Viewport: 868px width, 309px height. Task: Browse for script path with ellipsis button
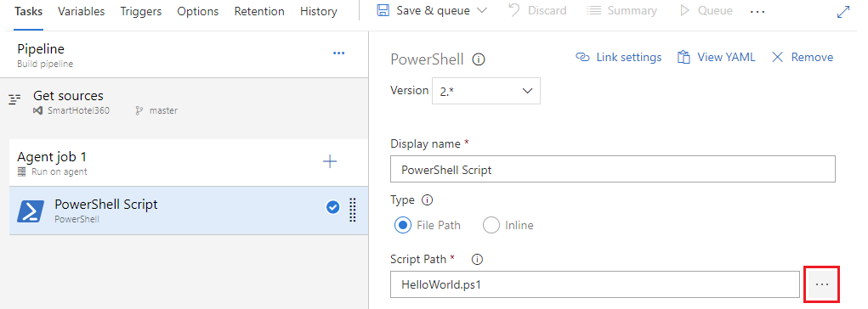(822, 284)
